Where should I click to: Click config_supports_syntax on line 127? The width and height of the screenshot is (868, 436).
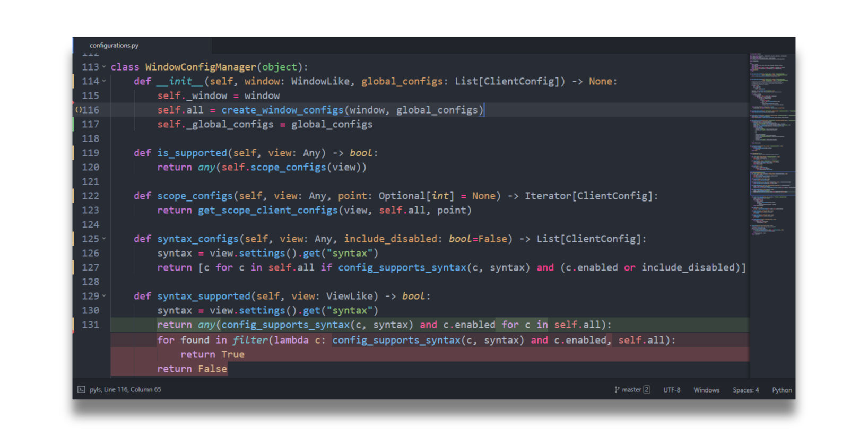pos(402,267)
